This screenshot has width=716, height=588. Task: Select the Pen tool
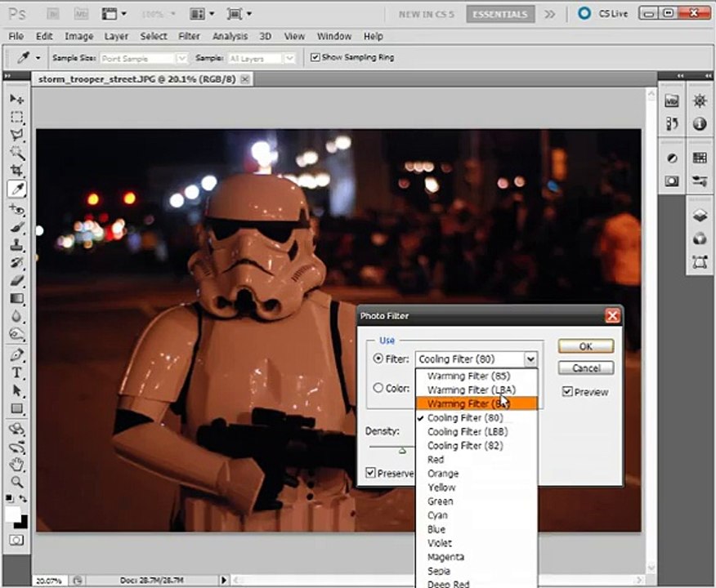pyautogui.click(x=17, y=355)
